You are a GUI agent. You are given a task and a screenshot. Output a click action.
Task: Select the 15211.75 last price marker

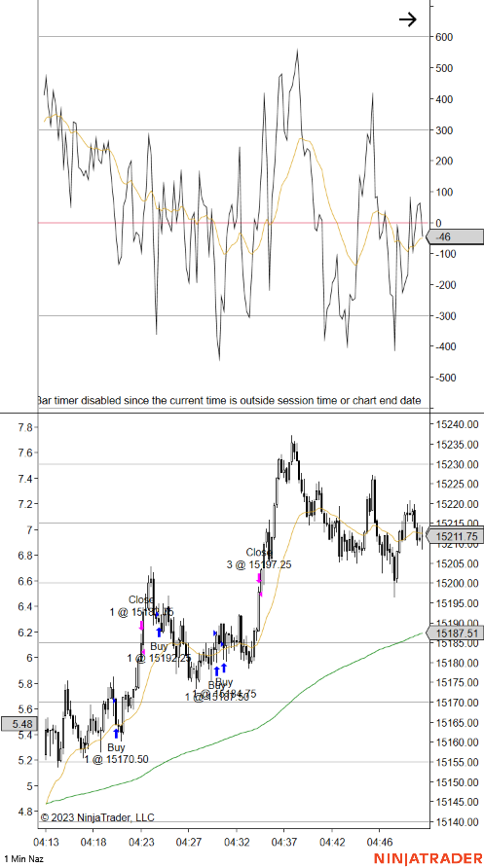coord(454,536)
